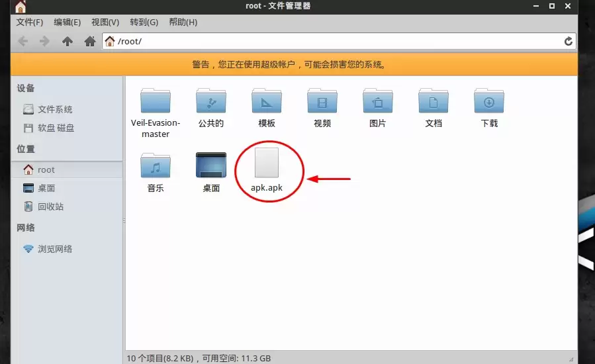Click the window resize grip corner

click(x=571, y=359)
